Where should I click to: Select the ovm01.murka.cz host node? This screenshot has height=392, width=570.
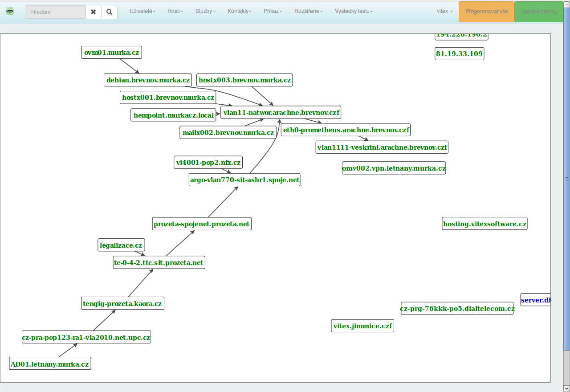click(112, 53)
